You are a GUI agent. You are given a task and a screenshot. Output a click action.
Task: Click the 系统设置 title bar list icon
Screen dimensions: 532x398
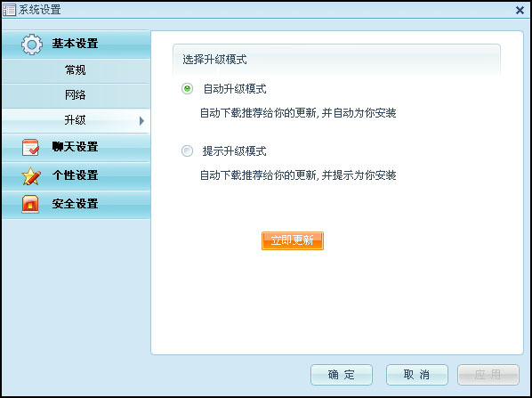point(10,10)
